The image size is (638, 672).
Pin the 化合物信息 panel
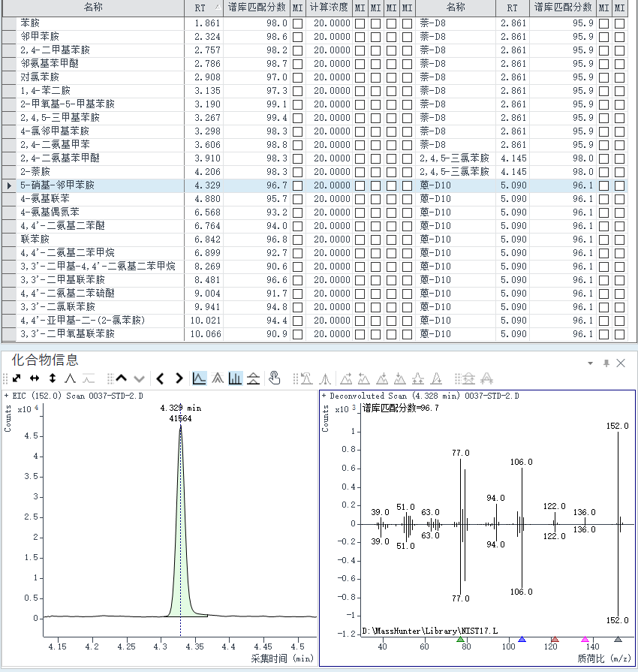click(606, 363)
